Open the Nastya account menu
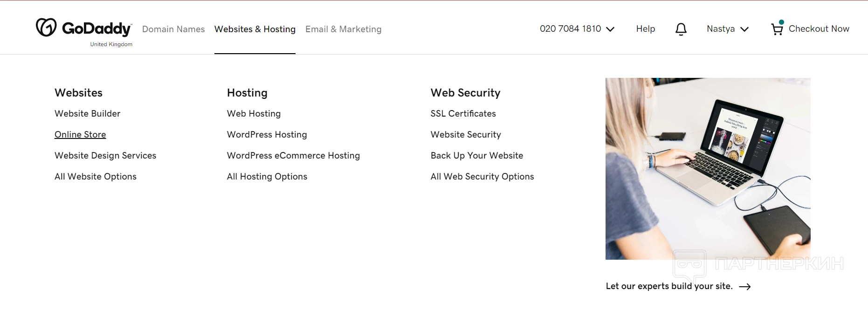The height and width of the screenshot is (311, 868). coord(727,29)
